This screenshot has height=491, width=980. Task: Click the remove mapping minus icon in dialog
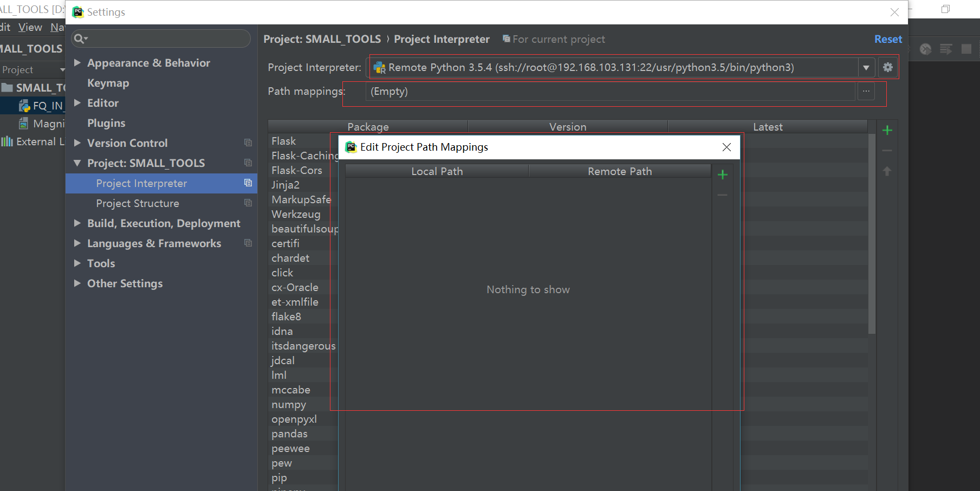[x=722, y=195]
